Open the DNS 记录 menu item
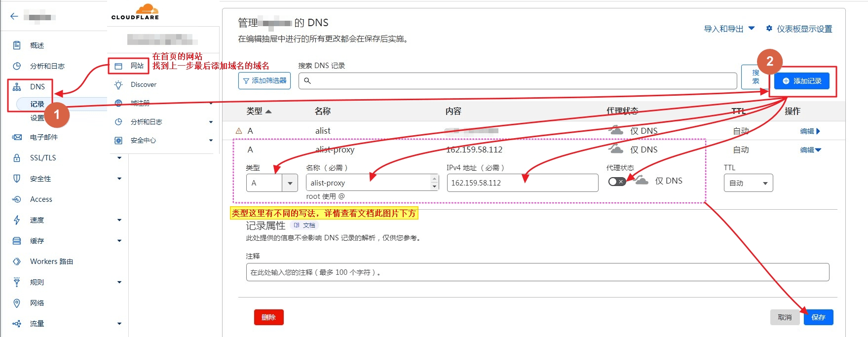 37,104
